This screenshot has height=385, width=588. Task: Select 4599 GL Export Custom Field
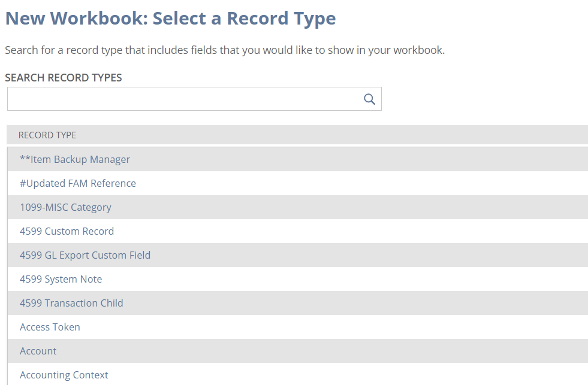coord(85,255)
